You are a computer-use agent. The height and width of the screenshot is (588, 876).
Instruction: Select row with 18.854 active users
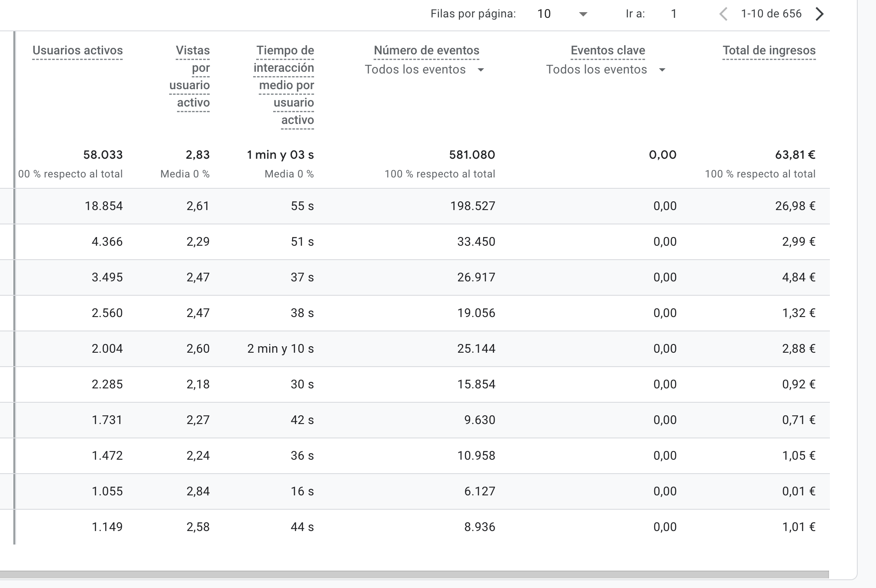point(104,206)
